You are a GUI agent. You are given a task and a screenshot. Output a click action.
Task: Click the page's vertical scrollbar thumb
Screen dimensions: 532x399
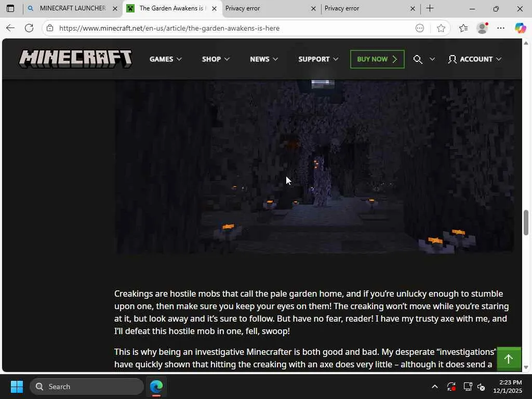click(526, 222)
